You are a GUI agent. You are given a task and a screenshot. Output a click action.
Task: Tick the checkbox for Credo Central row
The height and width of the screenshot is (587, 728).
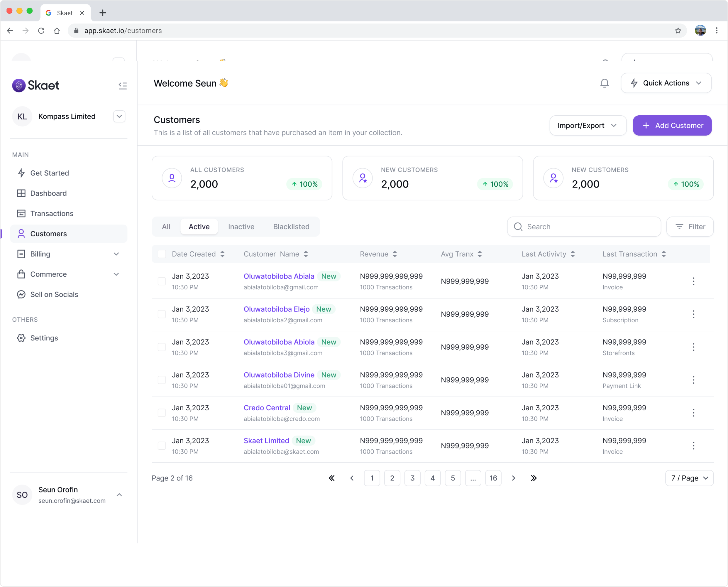[162, 413]
